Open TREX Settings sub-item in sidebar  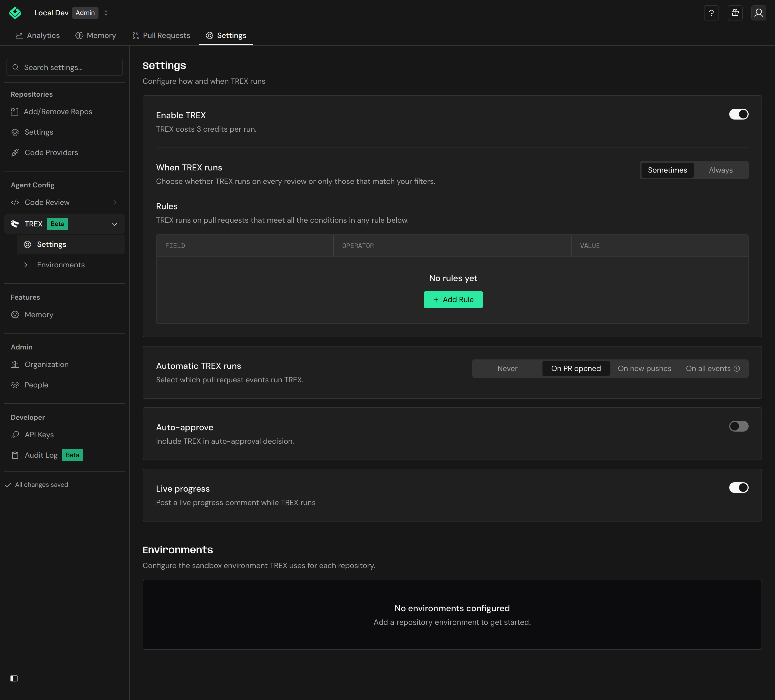[x=71, y=245]
